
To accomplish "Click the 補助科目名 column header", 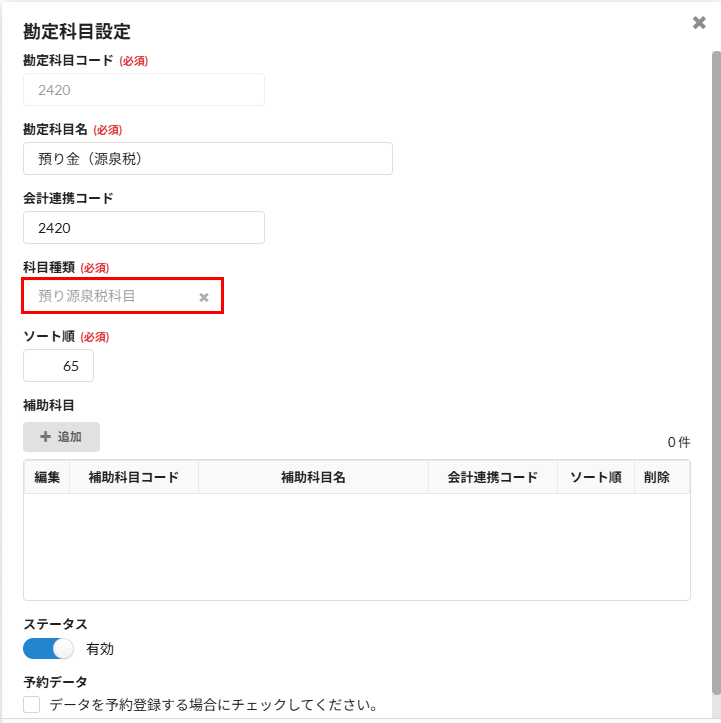I will [313, 477].
